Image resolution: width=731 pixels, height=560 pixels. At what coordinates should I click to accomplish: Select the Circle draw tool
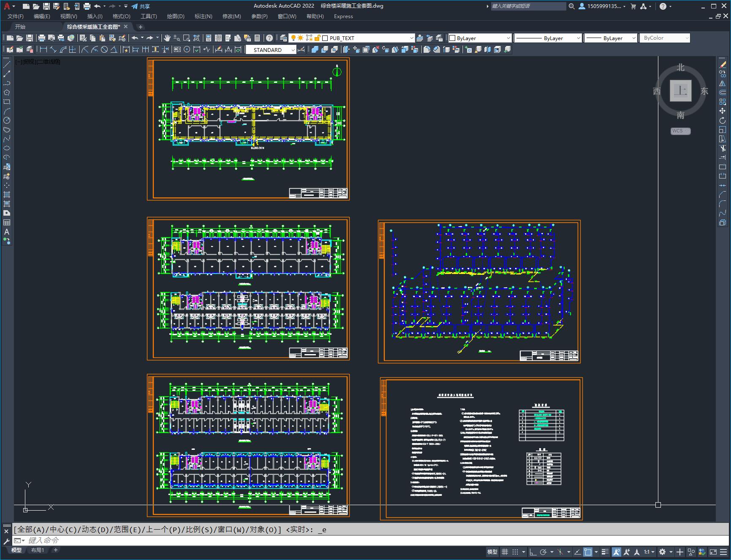pos(7,120)
